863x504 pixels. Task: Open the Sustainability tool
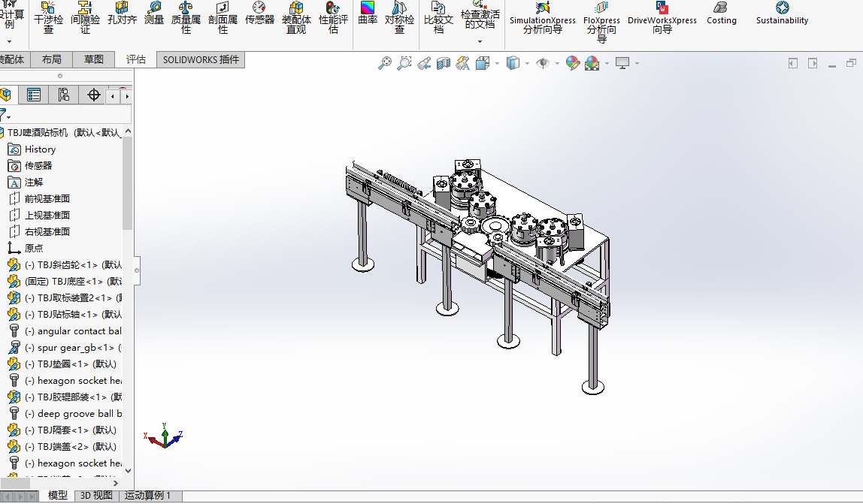[782, 14]
